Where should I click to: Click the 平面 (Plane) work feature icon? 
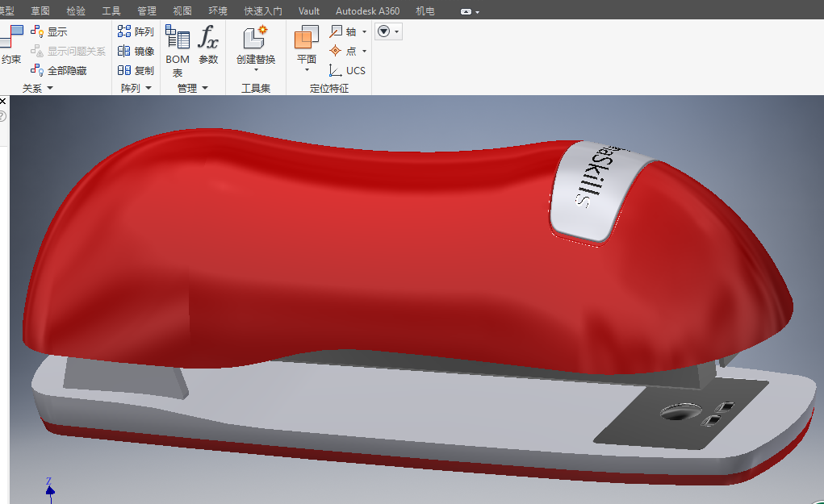[307, 39]
